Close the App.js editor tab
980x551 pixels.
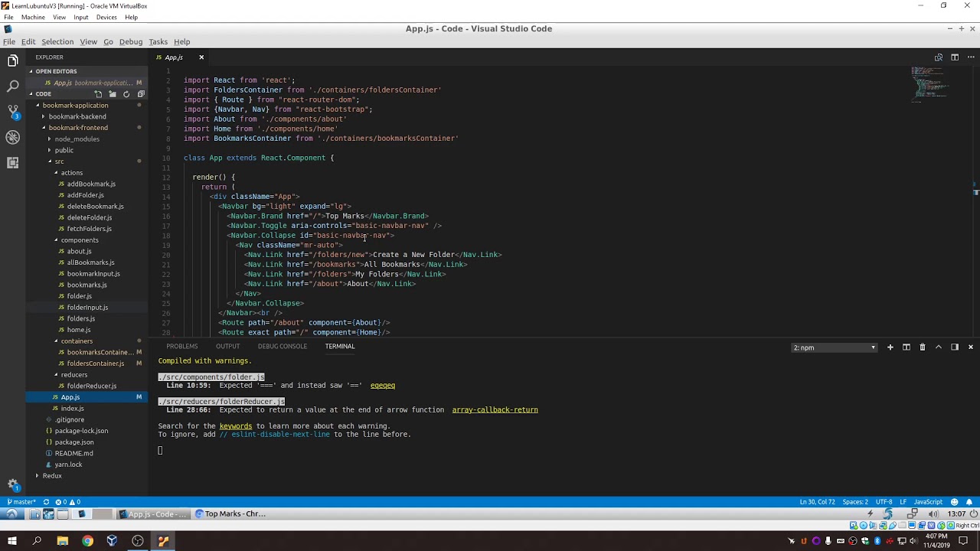pyautogui.click(x=201, y=57)
